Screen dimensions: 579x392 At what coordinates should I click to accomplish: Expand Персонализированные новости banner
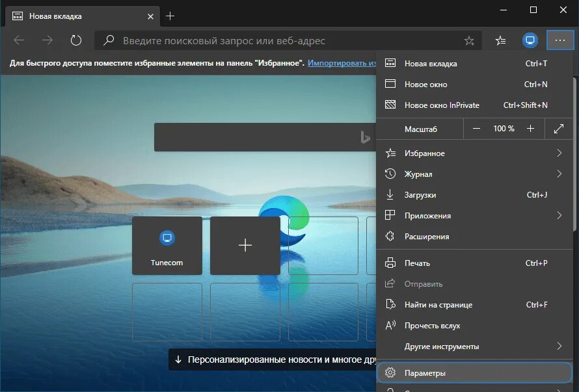click(x=273, y=359)
